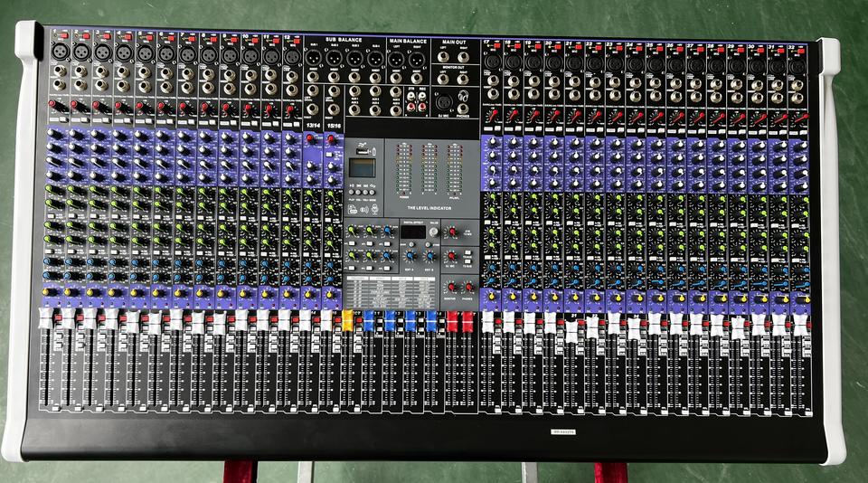Click the headphones icon above the PHONES jack
Viewport: 868px width, 483px height.
click(463, 97)
